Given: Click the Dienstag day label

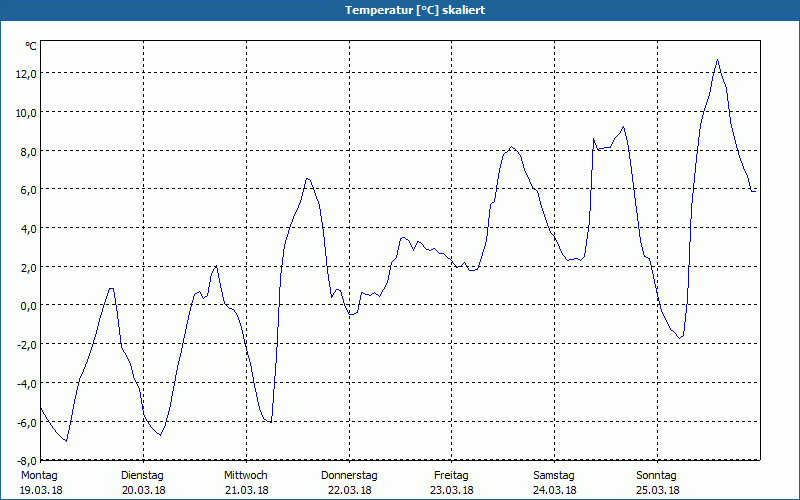Looking at the screenshot, I should point(142,476).
